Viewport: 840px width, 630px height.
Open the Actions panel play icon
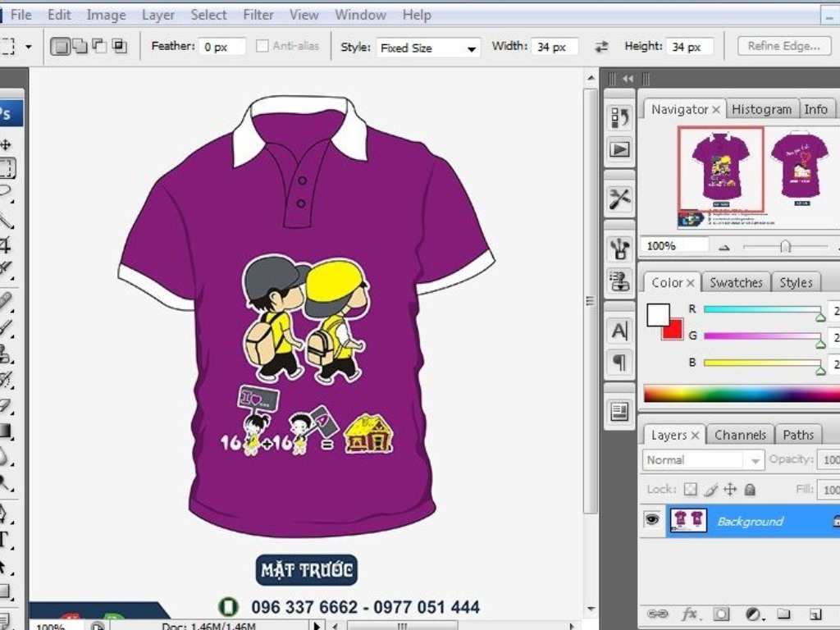(x=619, y=149)
